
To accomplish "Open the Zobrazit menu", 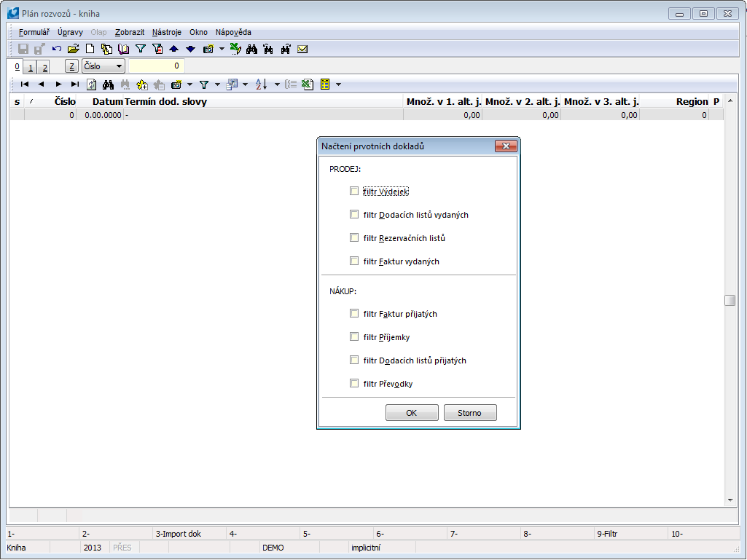I will pos(130,32).
